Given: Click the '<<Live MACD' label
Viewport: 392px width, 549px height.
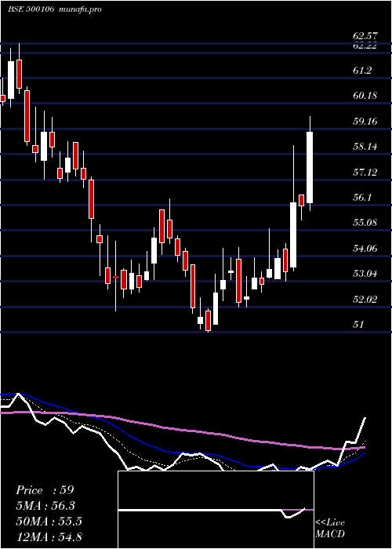Looking at the screenshot, I should click(330, 529).
